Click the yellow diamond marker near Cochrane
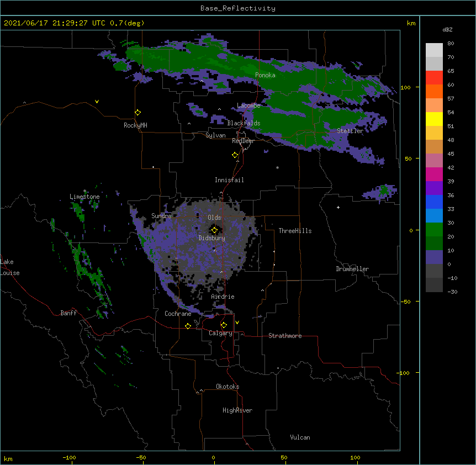The image size is (476, 465). (188, 326)
